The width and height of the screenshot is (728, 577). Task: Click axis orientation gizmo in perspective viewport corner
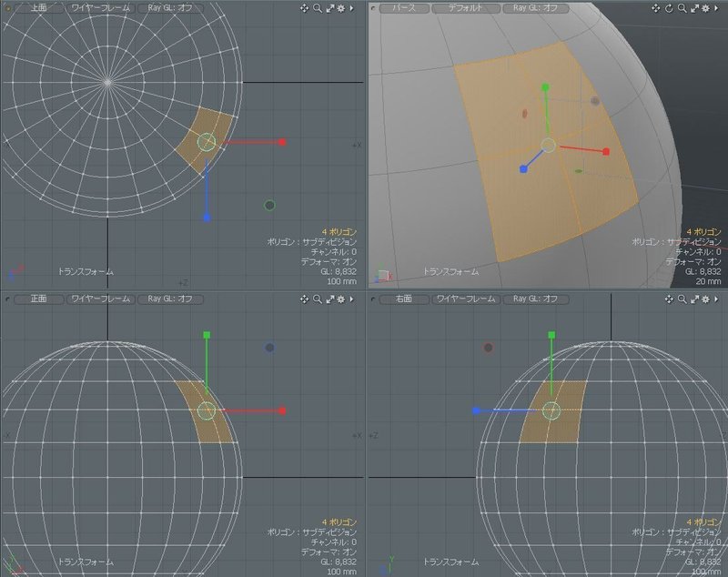point(383,274)
